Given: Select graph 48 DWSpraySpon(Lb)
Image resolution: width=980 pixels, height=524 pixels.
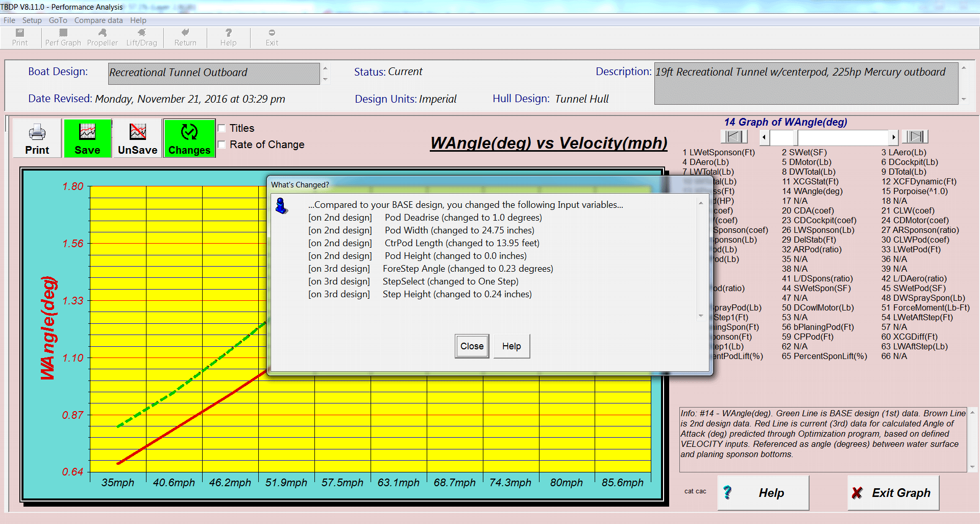Looking at the screenshot, I should 923,298.
